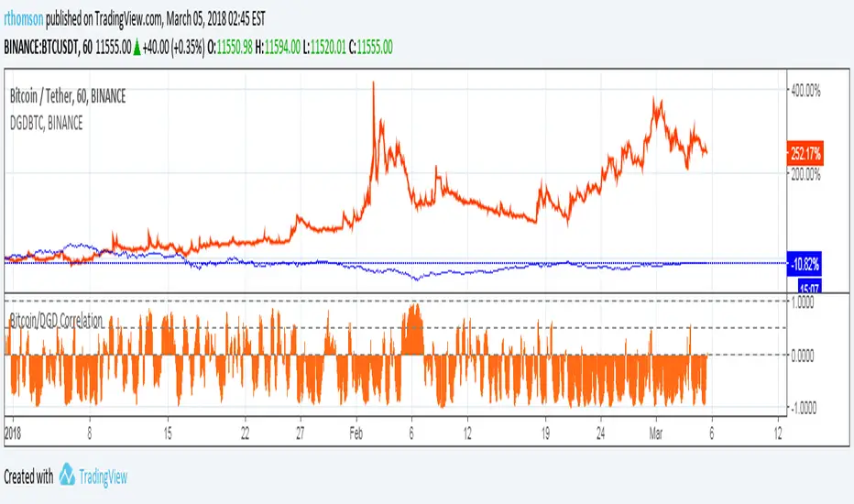Screen dimensions: 854x504
Task: Click the open price value O:11550.98
Action: pos(230,48)
